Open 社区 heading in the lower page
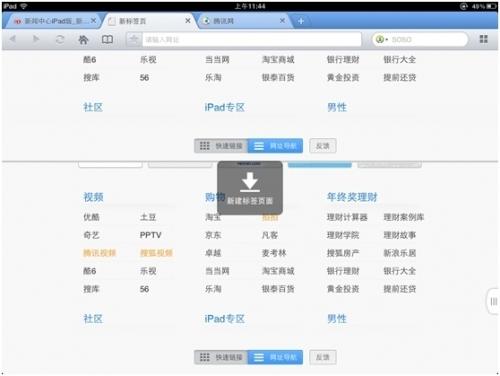500x376 pixels. pos(93,319)
